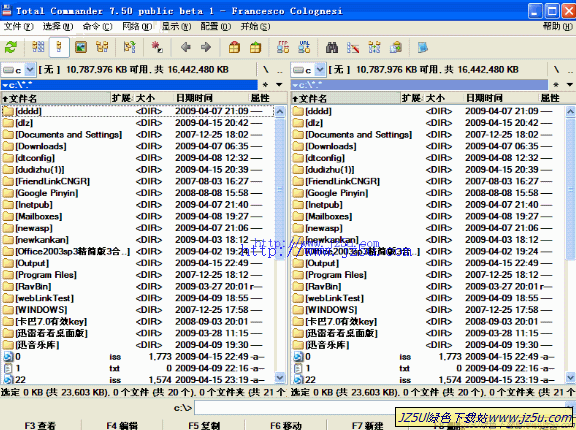Sort left panel by 文件名 column

(55, 98)
